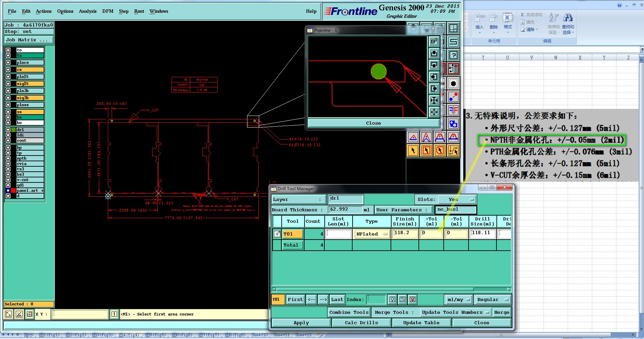
Task: Open the Update Tools Numbers dropdown
Action: [455, 312]
